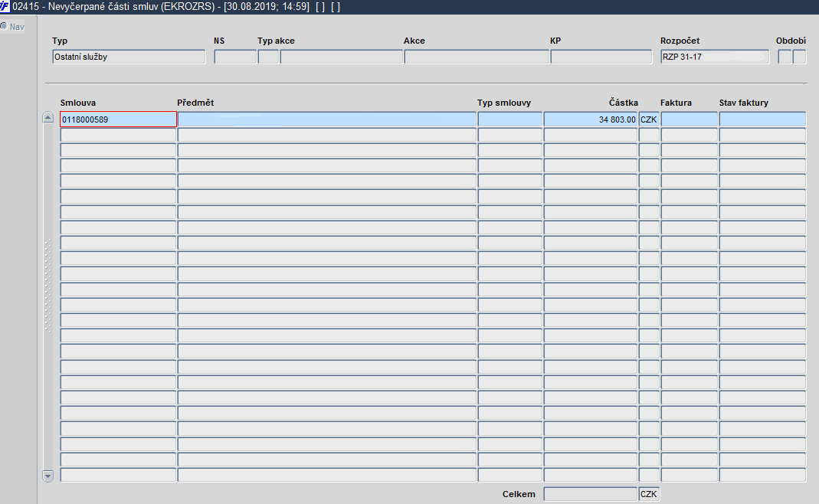
Task: Click the KP label
Action: pyautogui.click(x=555, y=41)
